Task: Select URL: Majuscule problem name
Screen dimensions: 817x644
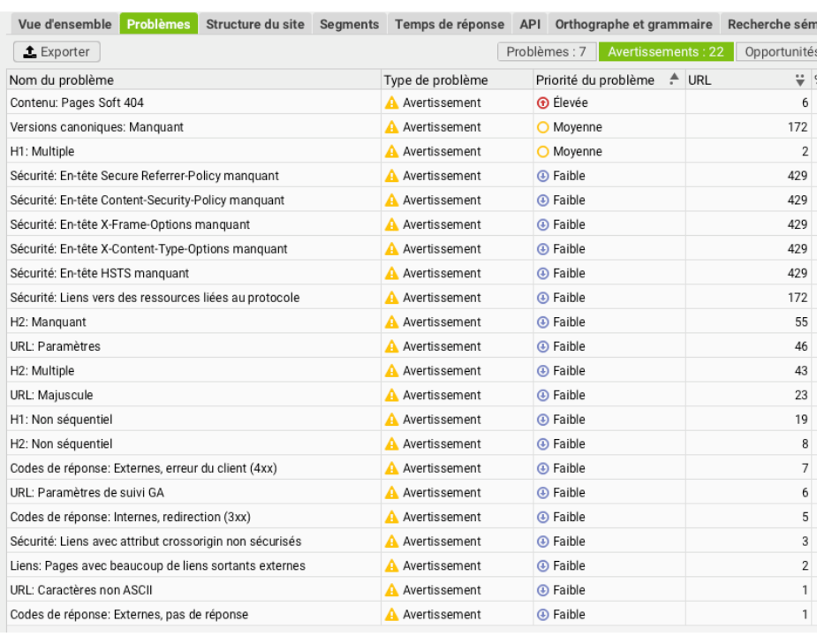Action: [x=51, y=395]
